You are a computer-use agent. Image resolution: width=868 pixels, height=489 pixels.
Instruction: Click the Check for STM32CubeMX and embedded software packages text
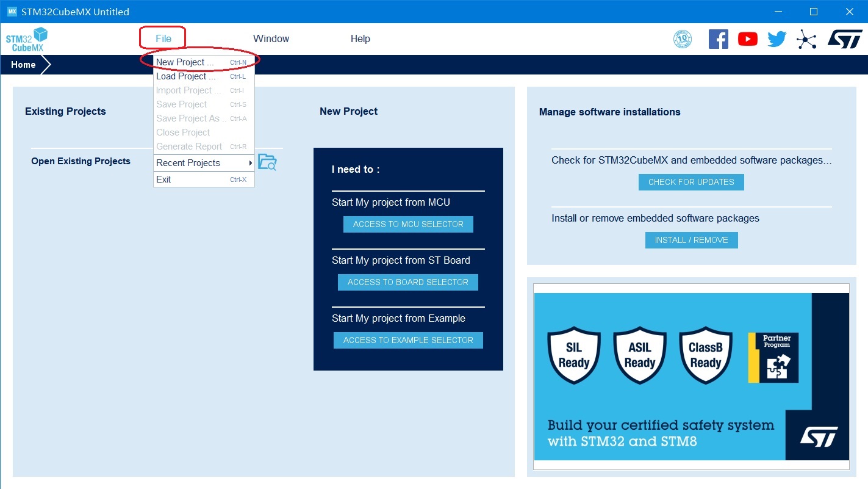pos(692,161)
